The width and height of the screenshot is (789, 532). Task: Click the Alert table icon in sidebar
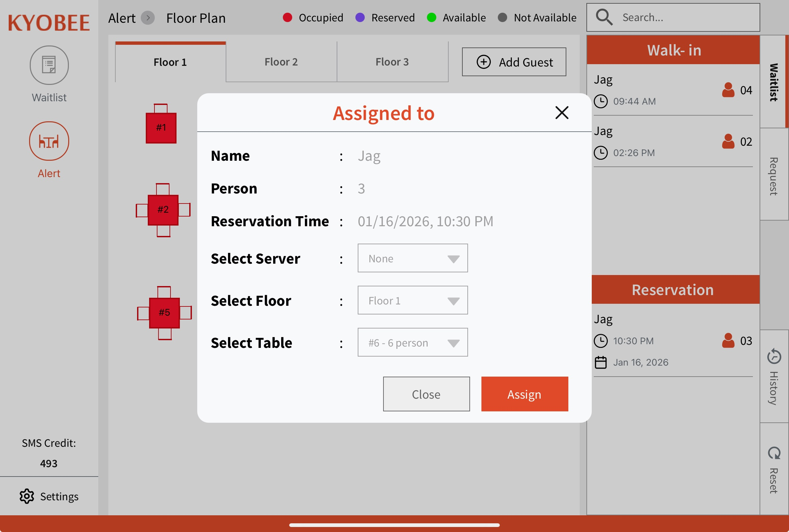(x=49, y=141)
